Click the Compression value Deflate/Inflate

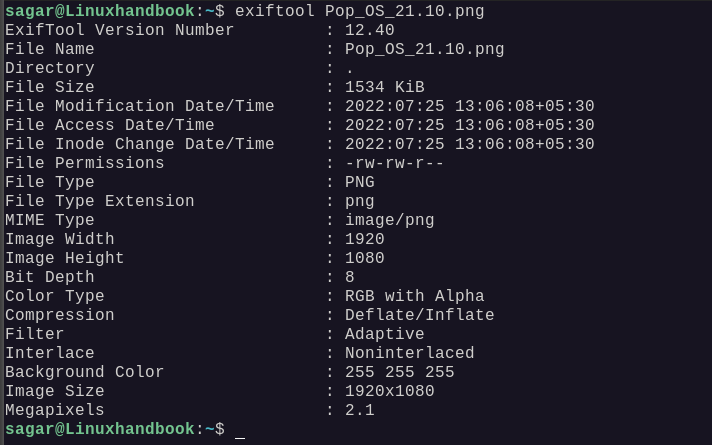point(419,315)
